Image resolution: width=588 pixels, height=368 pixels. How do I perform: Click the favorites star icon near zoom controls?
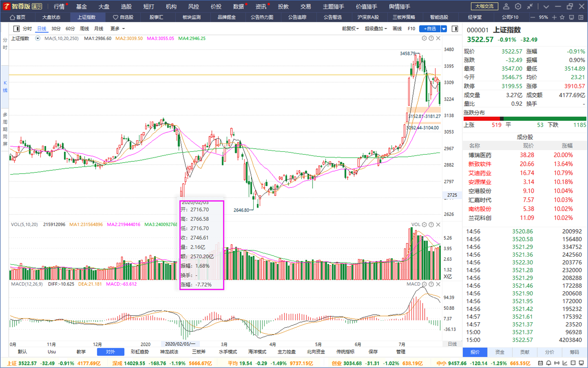pos(562,17)
